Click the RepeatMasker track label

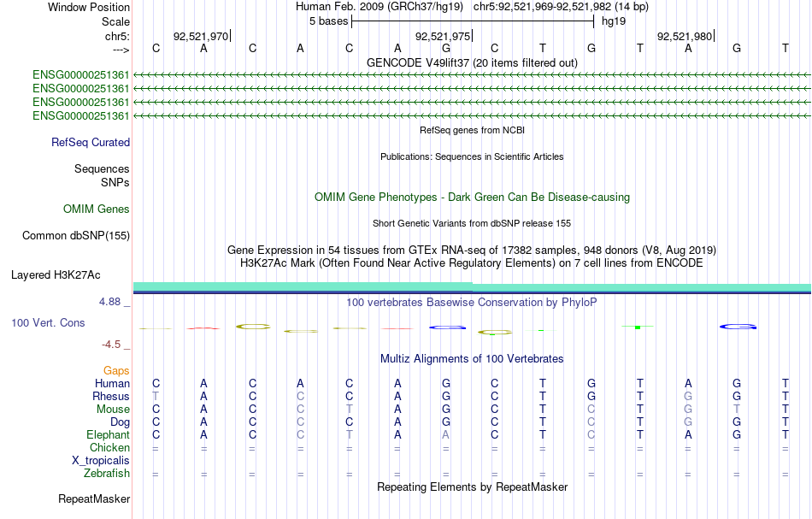[x=94, y=498]
